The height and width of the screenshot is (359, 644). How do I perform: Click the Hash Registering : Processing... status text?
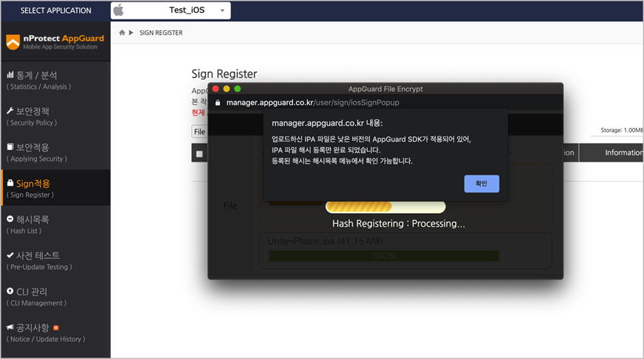pos(399,223)
